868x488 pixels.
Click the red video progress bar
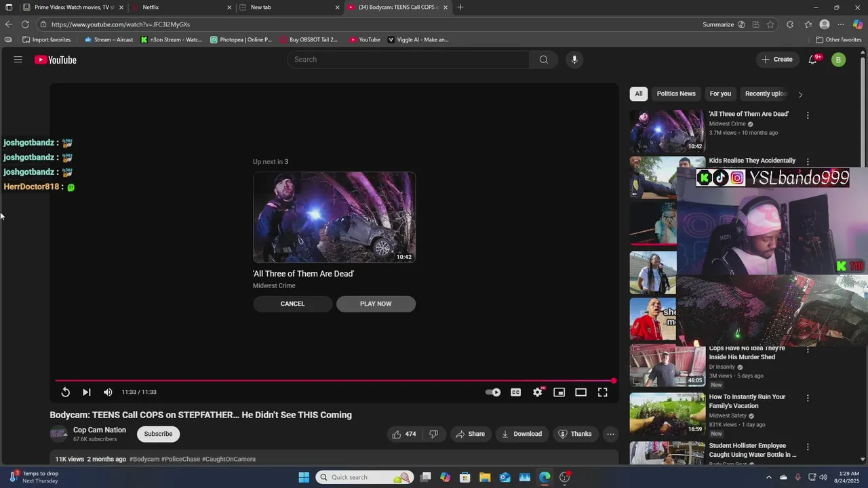[x=334, y=381]
